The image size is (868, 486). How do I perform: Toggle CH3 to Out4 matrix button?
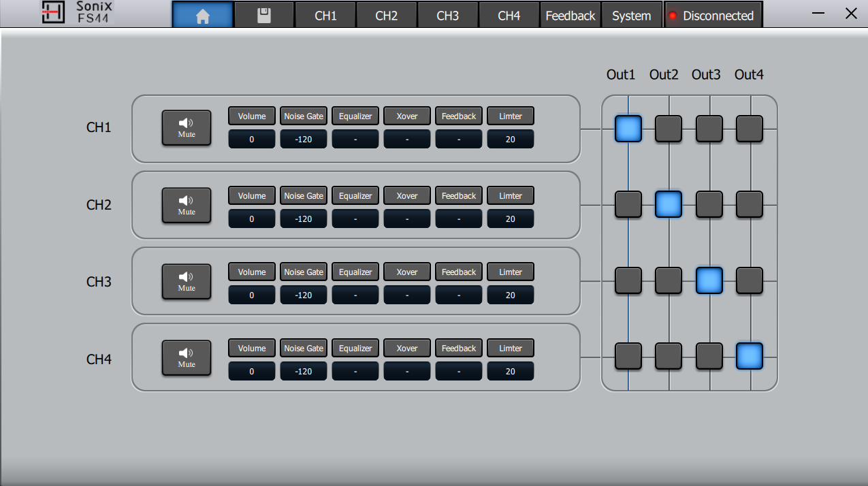click(x=750, y=280)
